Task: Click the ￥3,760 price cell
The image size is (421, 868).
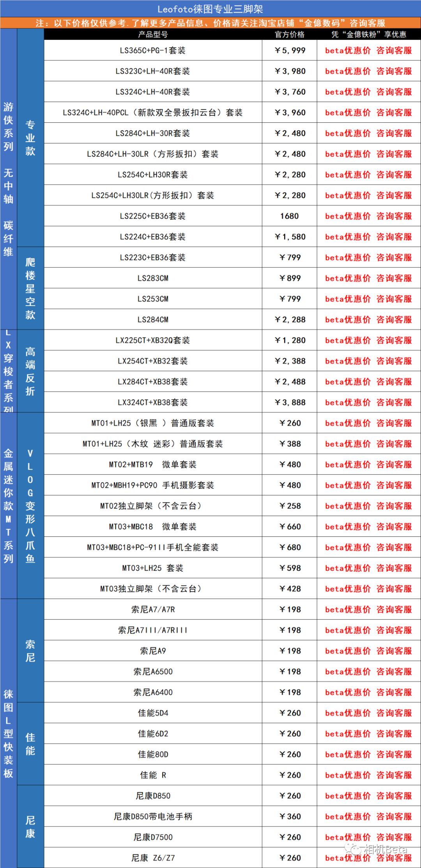Action: tap(290, 92)
